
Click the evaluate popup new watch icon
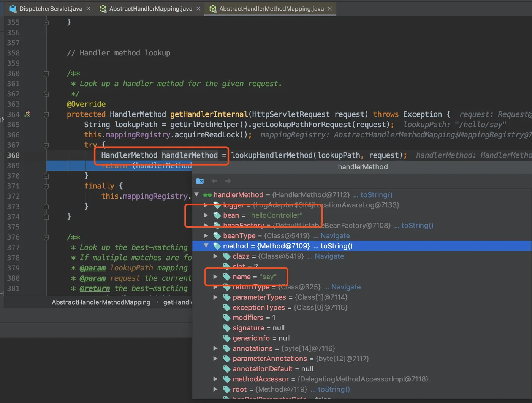[200, 181]
